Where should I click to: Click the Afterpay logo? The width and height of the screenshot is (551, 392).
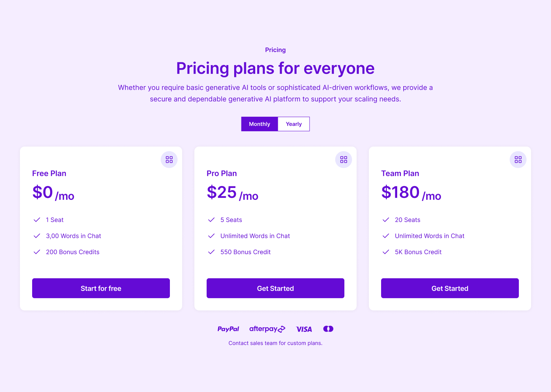[x=267, y=329]
